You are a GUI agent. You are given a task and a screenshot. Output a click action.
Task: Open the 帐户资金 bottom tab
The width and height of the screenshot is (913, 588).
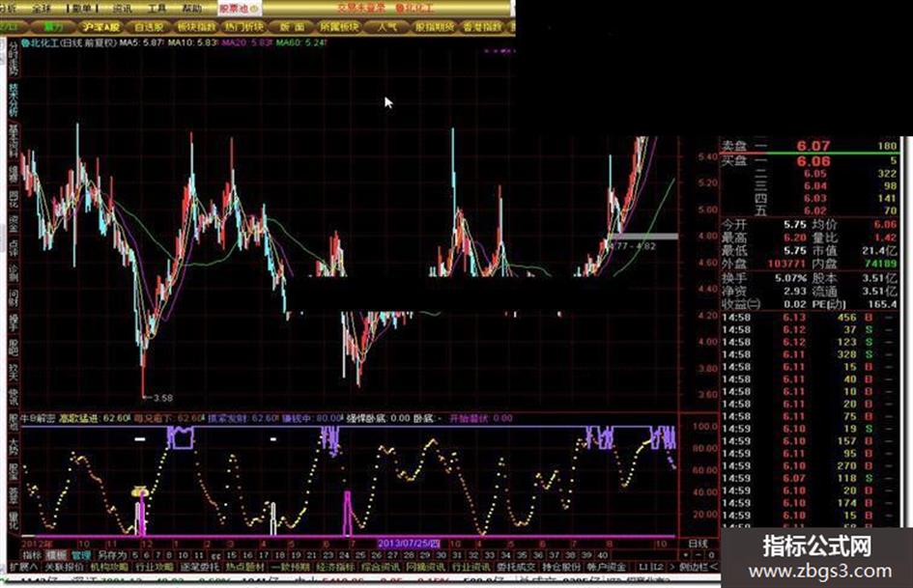[607, 567]
